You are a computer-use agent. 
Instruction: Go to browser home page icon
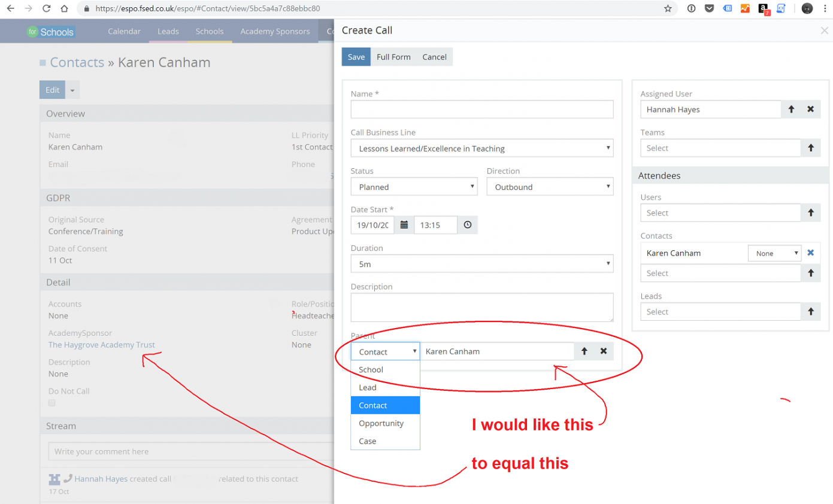pyautogui.click(x=65, y=9)
